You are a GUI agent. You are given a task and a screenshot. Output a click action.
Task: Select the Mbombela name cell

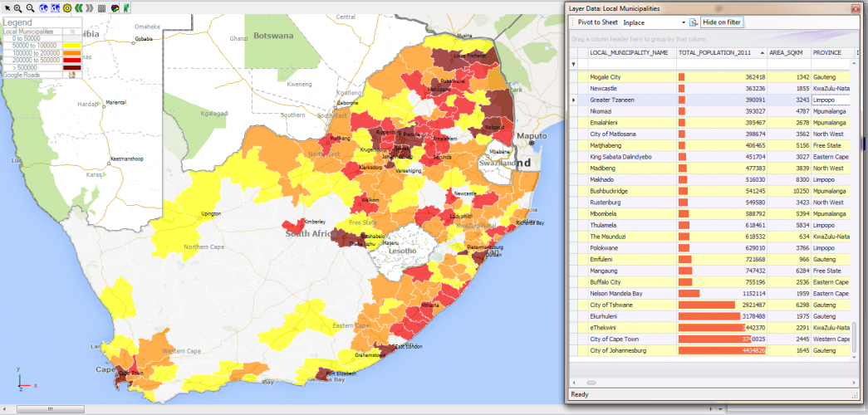[633, 214]
